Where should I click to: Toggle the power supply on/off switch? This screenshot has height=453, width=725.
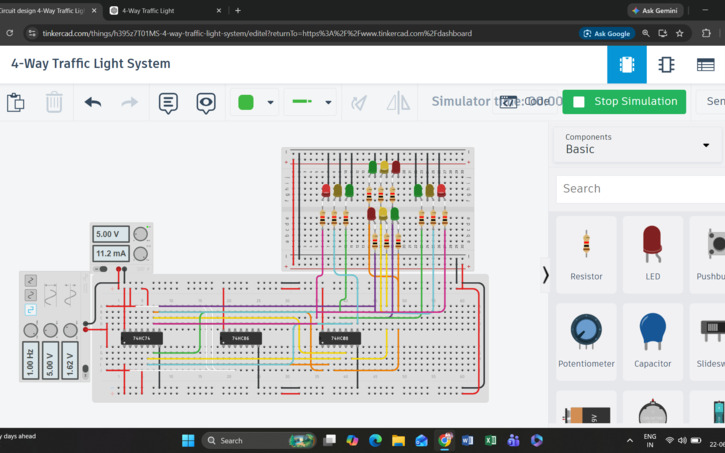(x=102, y=269)
